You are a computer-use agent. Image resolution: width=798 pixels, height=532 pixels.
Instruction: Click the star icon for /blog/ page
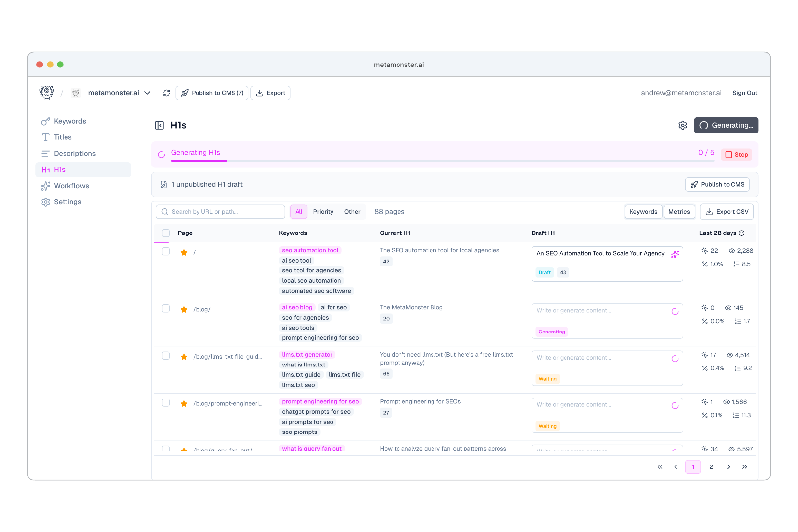pos(184,310)
